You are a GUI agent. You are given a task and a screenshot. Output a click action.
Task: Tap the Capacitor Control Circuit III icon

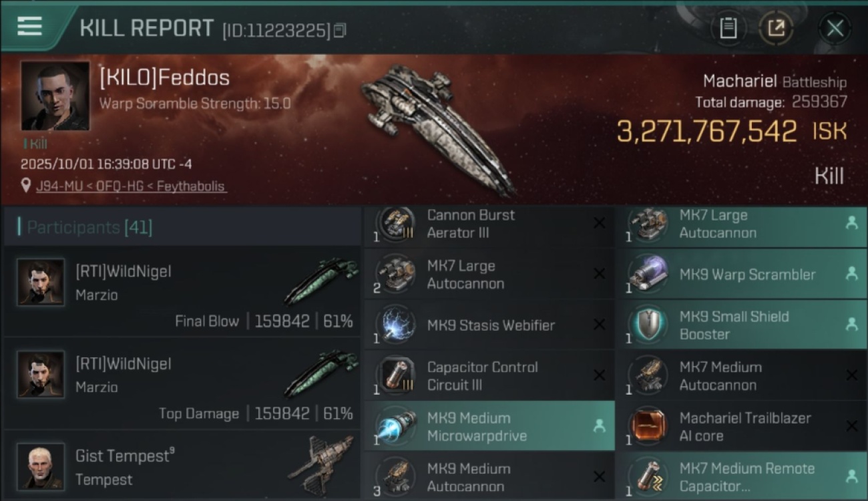point(395,376)
